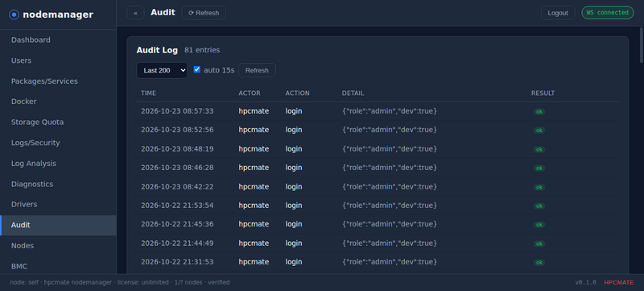
Task: Click ok badge in the 08:42:22 row
Action: pos(539,188)
